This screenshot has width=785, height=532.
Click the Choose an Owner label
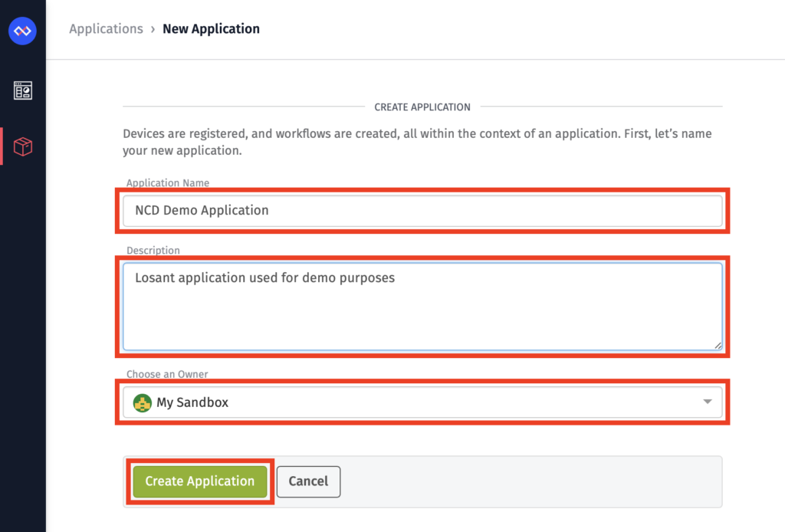[x=167, y=374]
